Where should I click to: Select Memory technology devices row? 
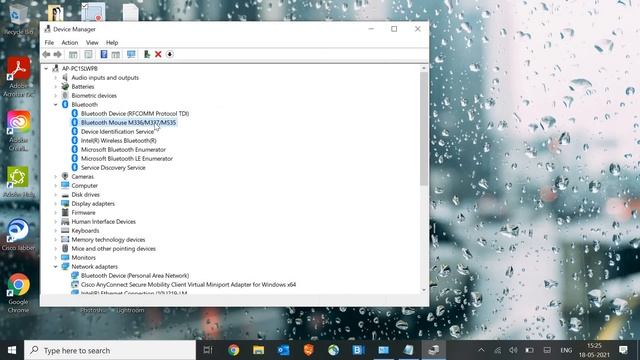(108, 240)
